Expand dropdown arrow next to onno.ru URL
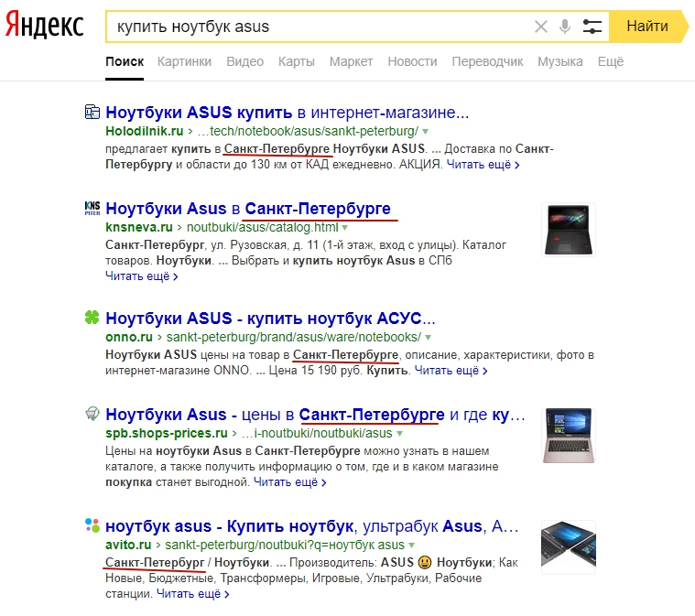The width and height of the screenshot is (695, 616). (429, 338)
